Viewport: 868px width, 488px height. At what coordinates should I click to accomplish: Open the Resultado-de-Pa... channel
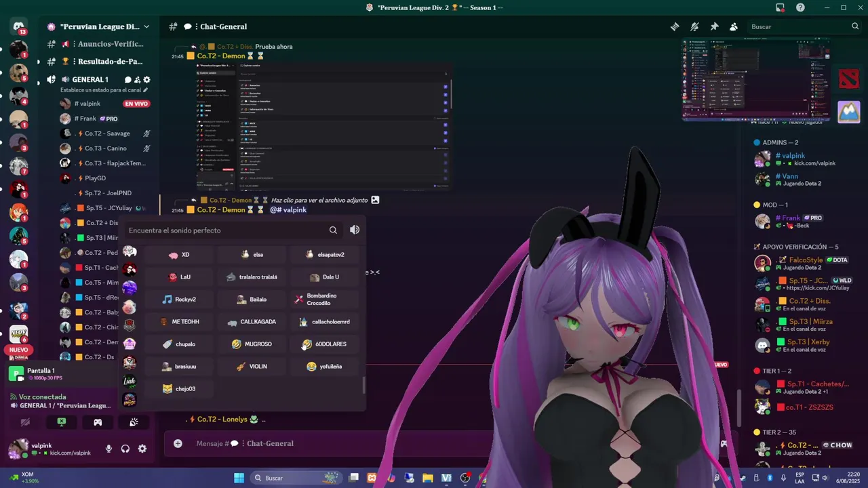[x=98, y=62]
